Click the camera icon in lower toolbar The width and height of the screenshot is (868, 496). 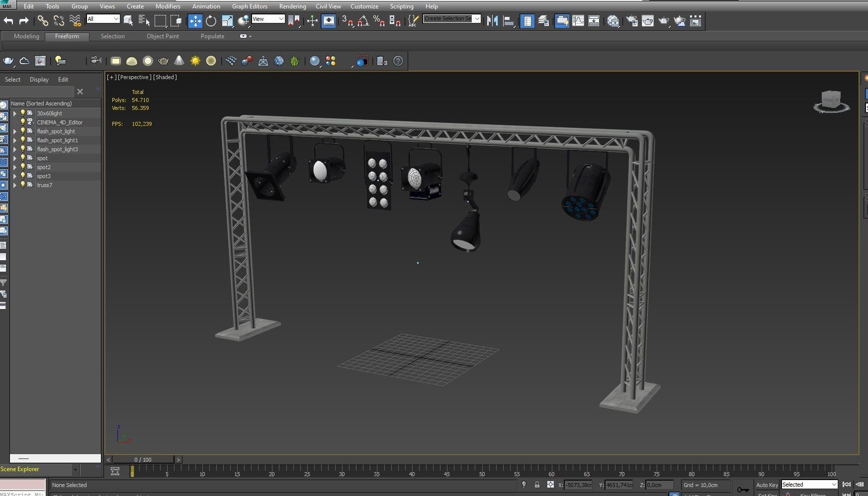(96, 61)
